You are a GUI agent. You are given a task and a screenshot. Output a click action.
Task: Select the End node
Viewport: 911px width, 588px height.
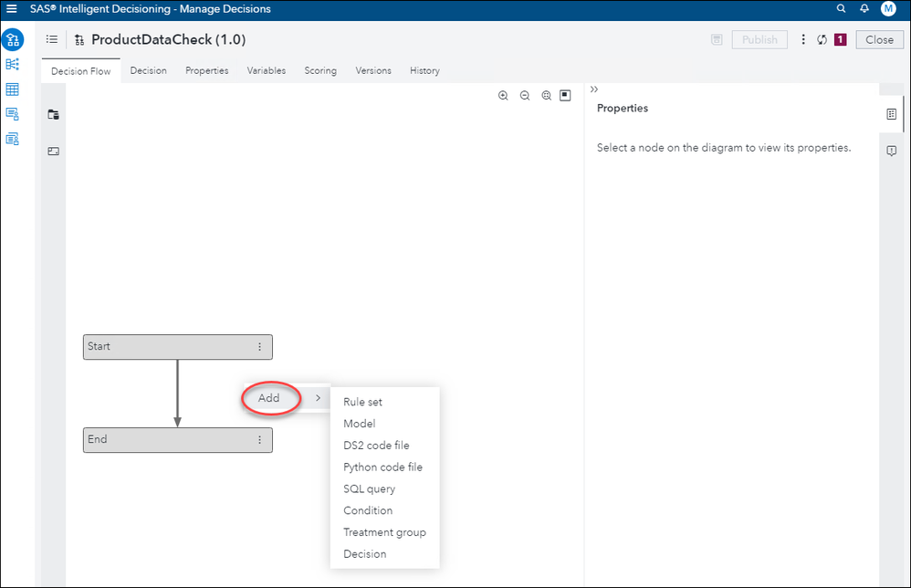[178, 440]
